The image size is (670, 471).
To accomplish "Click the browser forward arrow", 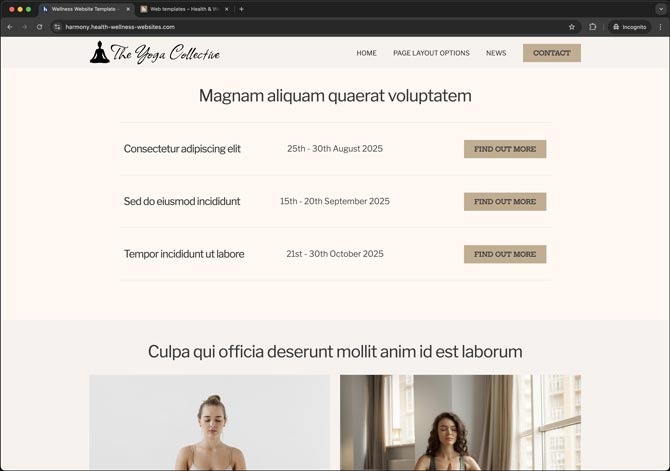I will tap(24, 27).
